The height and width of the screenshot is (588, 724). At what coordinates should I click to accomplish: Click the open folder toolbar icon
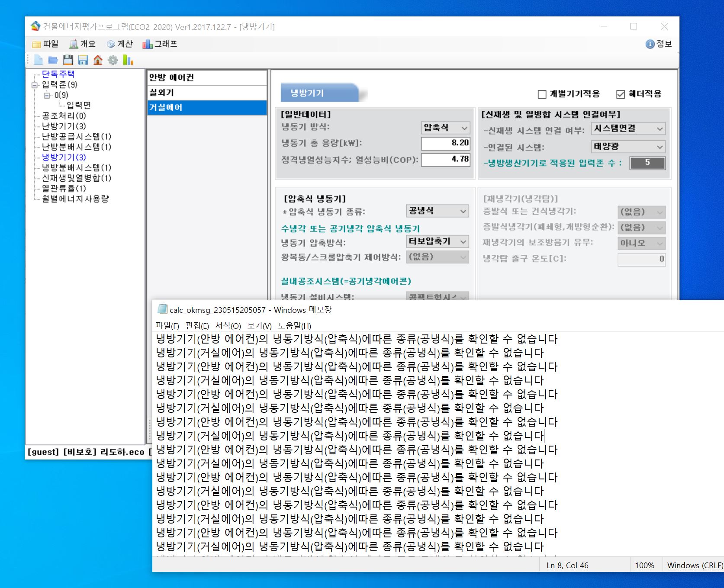coord(53,60)
